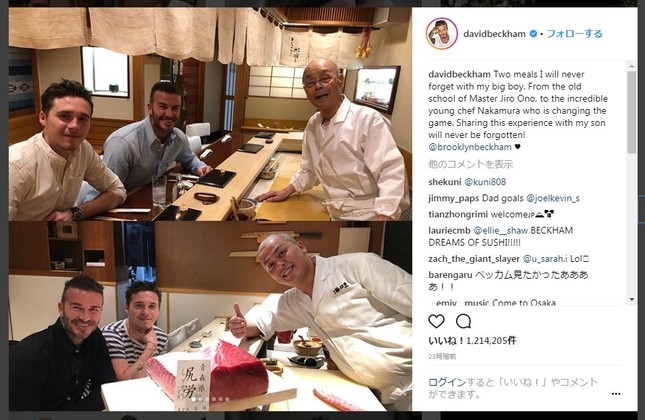This screenshot has width=645, height=420.
Task: Open the davidbeckham username in header
Action: point(494,34)
